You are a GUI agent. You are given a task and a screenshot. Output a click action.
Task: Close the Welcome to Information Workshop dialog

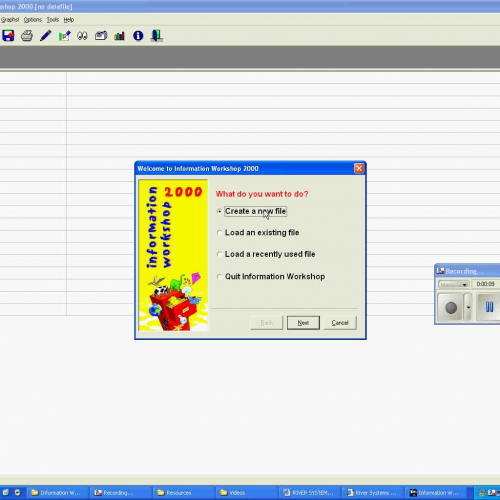(x=359, y=168)
